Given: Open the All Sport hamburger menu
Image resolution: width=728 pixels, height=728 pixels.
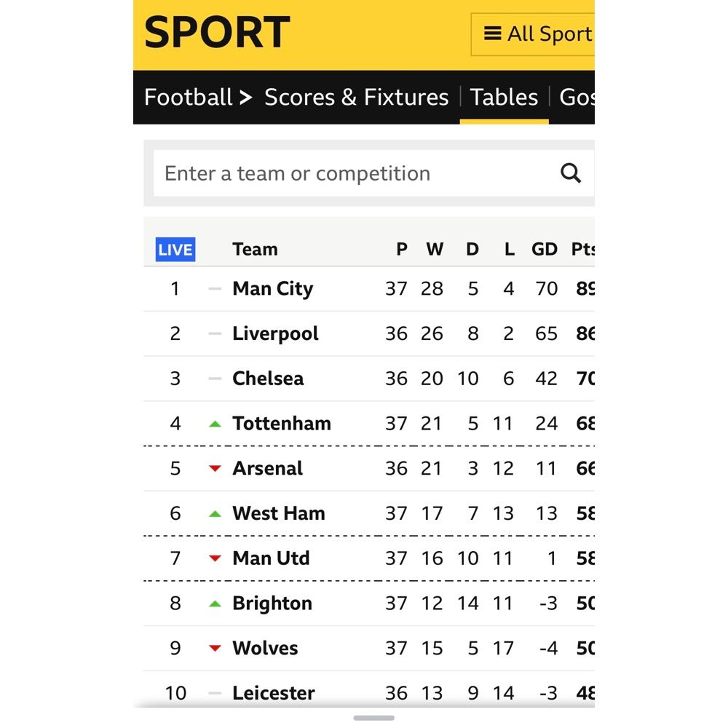Looking at the screenshot, I should tap(533, 34).
